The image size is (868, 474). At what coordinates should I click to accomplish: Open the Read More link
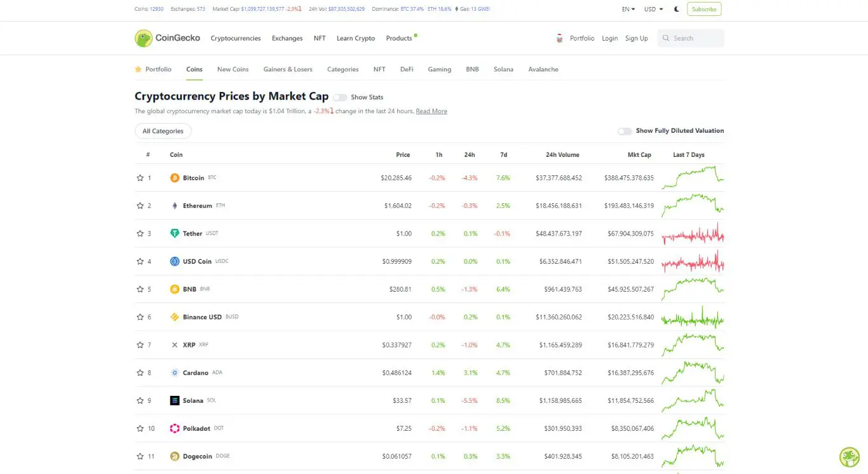(431, 111)
